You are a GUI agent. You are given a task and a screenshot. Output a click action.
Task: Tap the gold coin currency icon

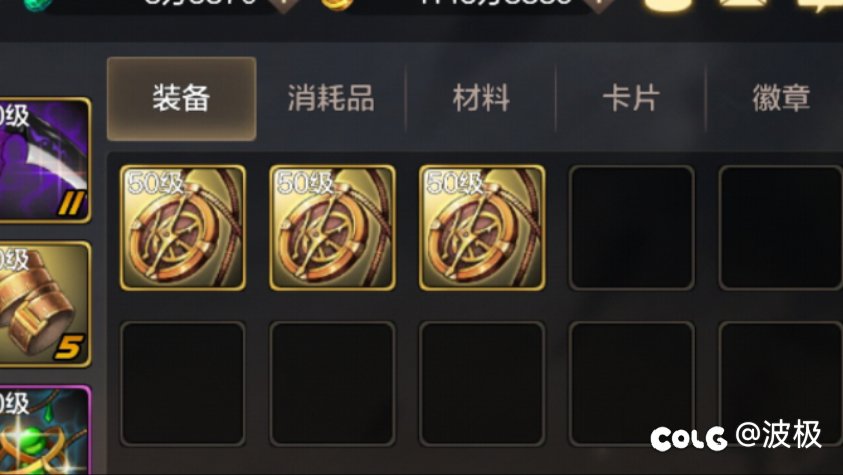point(338,3)
